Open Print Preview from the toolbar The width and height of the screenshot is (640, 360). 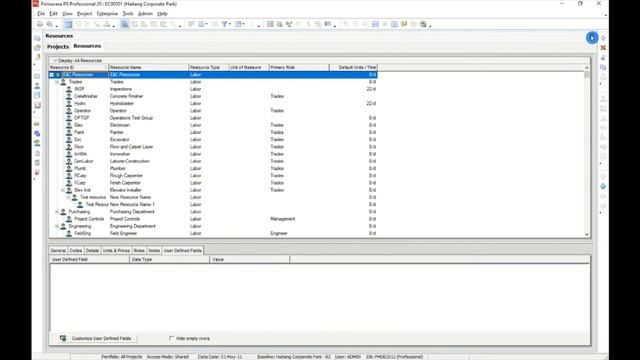coord(49,24)
